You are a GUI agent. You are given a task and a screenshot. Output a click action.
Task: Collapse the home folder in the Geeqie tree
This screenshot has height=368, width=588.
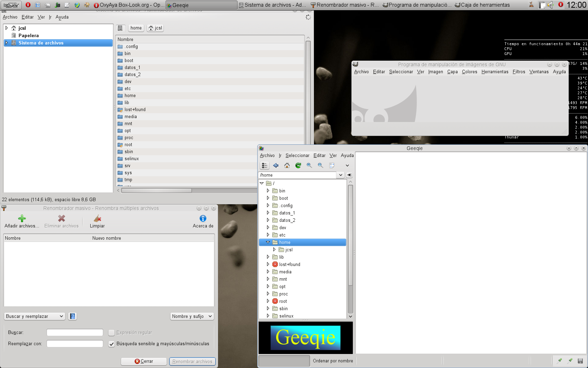[268, 242]
